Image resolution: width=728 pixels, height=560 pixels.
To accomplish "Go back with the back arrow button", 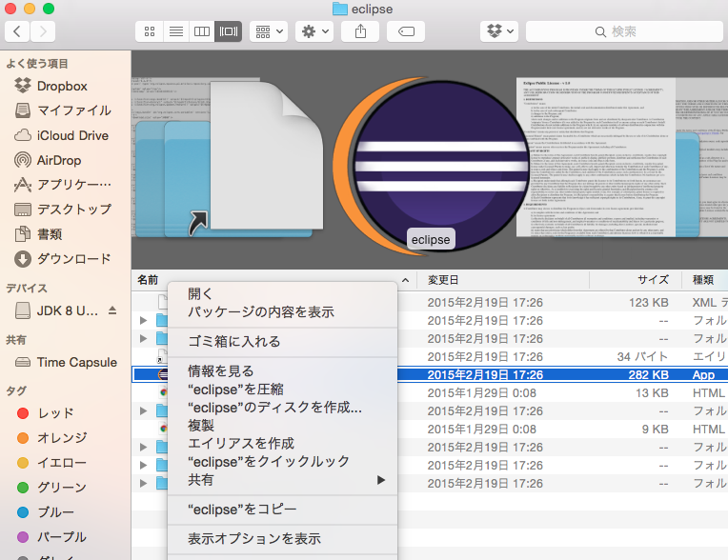I will coord(17,31).
